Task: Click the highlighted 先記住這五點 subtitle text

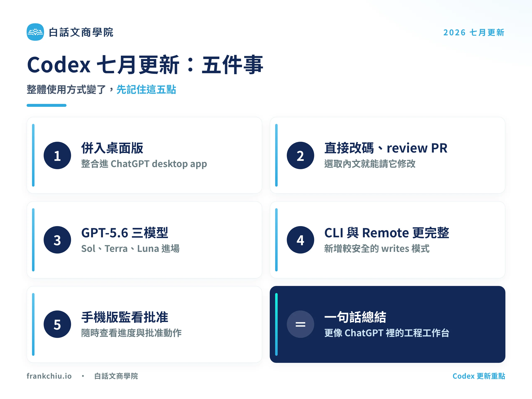Action: click(x=146, y=90)
